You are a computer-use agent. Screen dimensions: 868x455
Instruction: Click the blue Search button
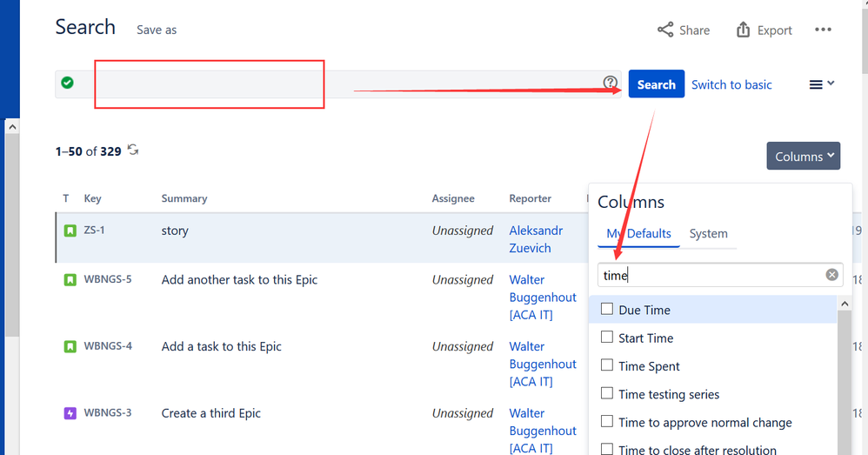click(x=657, y=84)
